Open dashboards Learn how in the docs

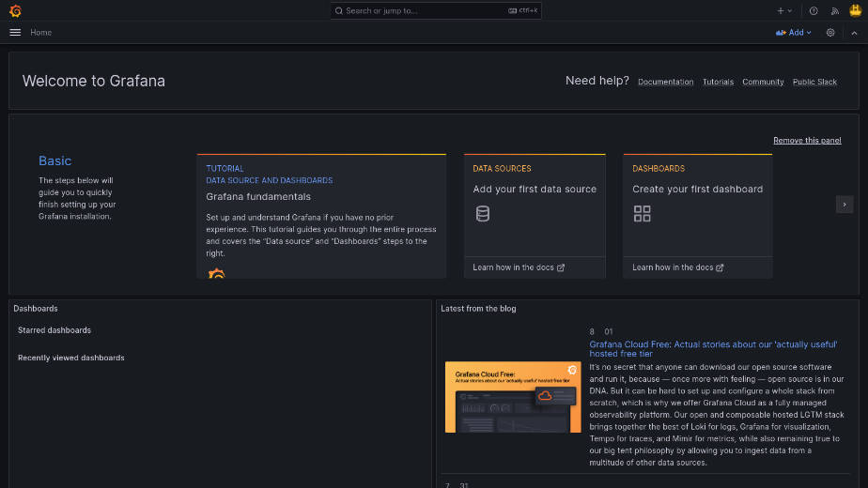[x=678, y=267]
